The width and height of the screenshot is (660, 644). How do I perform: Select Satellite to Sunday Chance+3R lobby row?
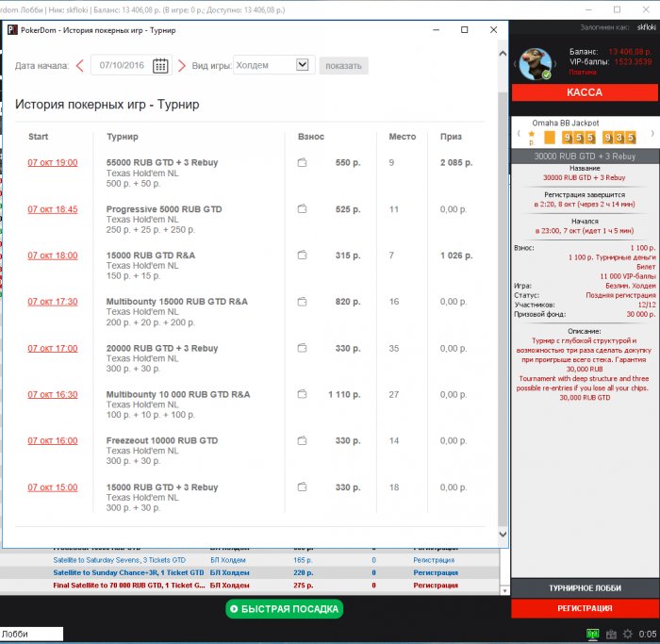tap(250, 573)
